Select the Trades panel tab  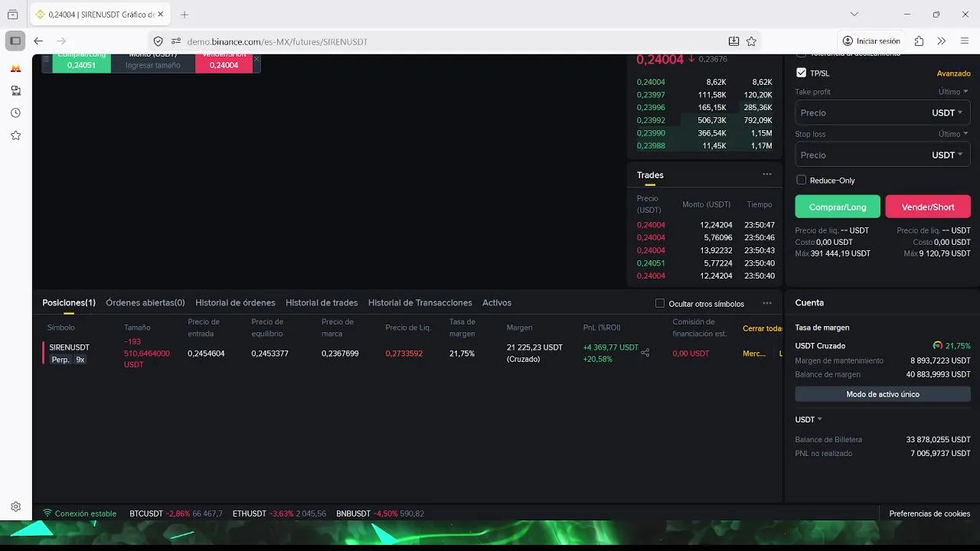click(x=650, y=175)
